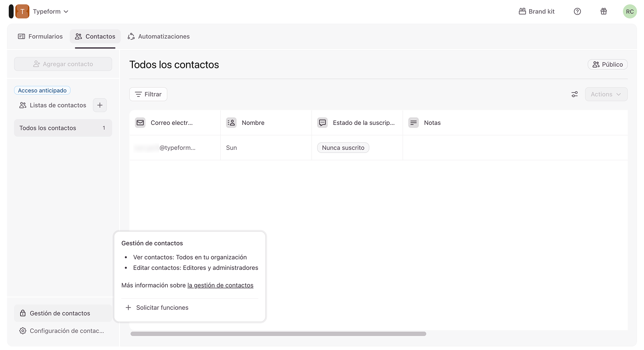Select Todos los contactos list in sidebar
Viewport: 644px width, 350px height.
(x=63, y=128)
